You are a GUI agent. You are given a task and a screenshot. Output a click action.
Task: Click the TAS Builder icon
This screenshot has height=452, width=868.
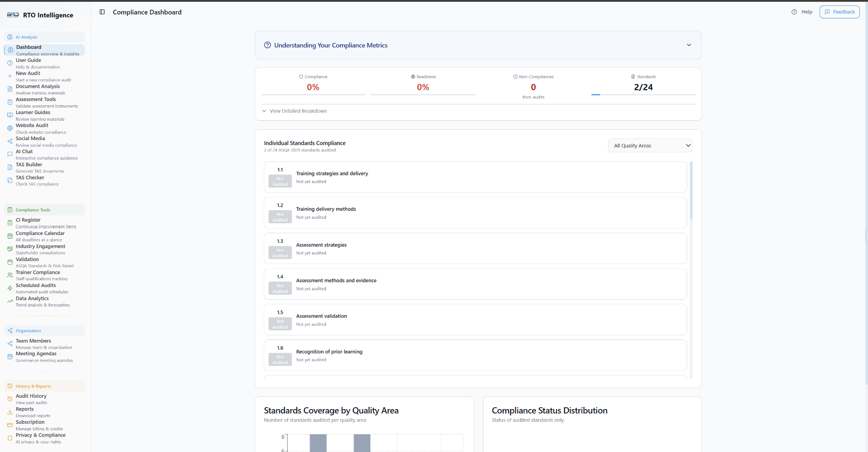click(10, 168)
